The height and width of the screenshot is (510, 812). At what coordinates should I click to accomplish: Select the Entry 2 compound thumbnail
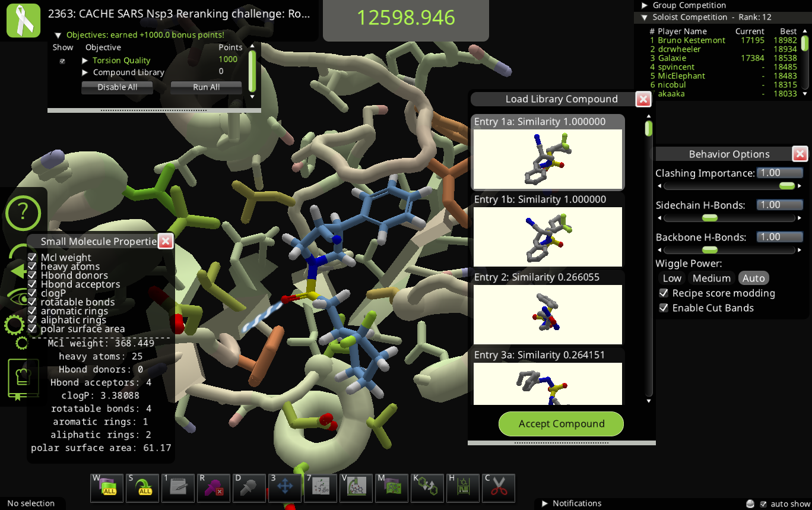pos(547,315)
